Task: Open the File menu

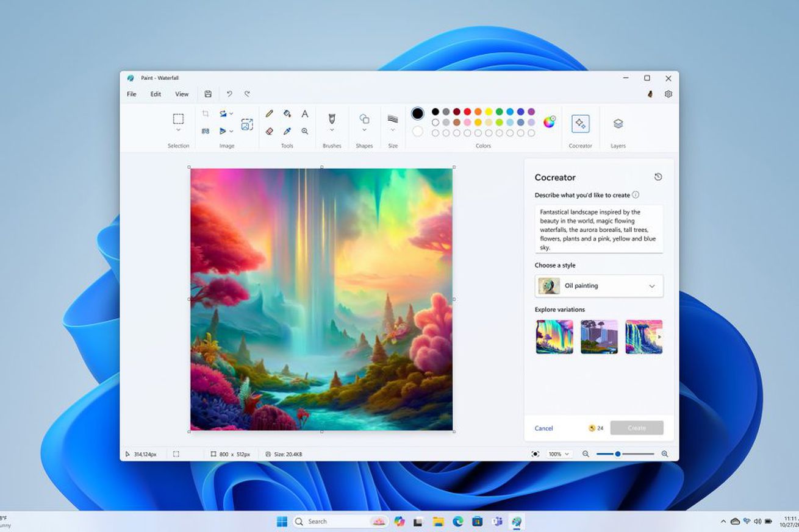Action: [131, 94]
